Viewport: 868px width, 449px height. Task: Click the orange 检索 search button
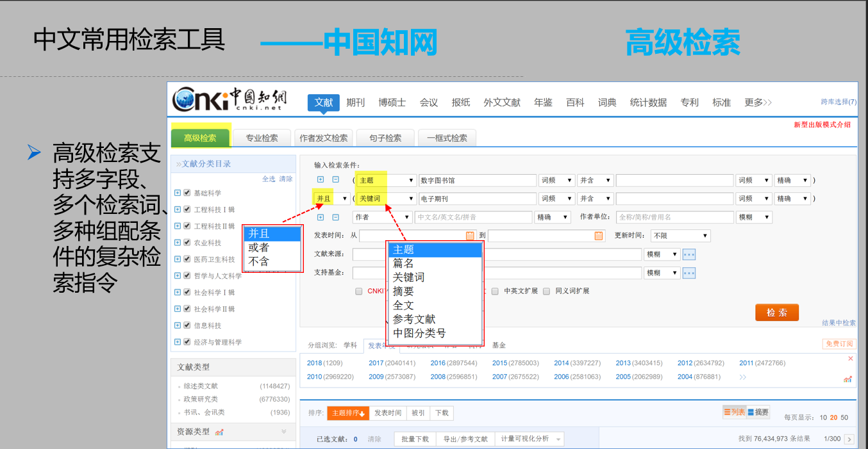(777, 313)
